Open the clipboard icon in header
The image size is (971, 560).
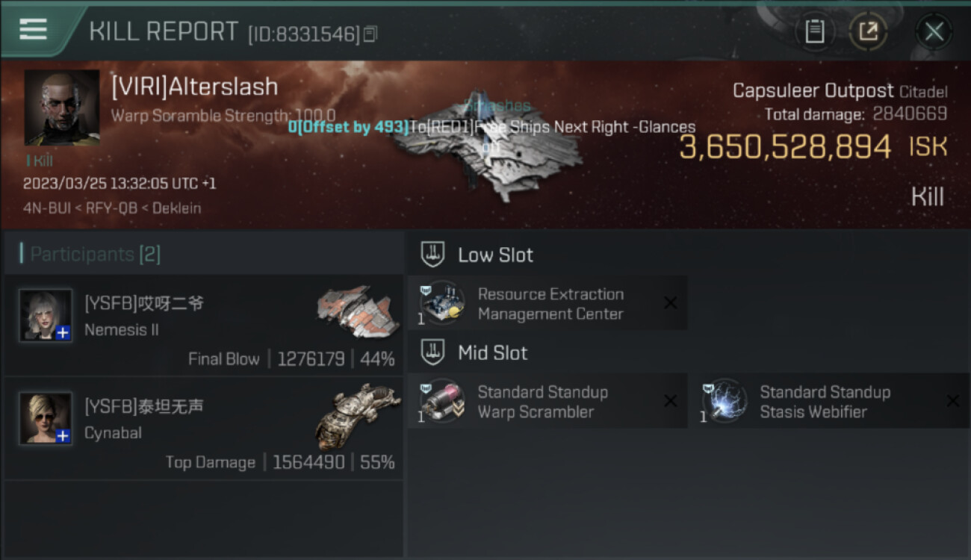tap(814, 31)
